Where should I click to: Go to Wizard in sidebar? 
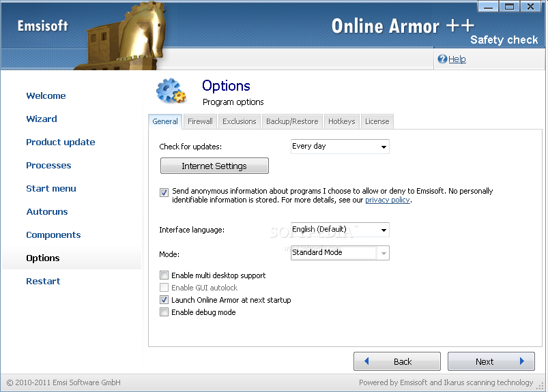pyautogui.click(x=42, y=119)
